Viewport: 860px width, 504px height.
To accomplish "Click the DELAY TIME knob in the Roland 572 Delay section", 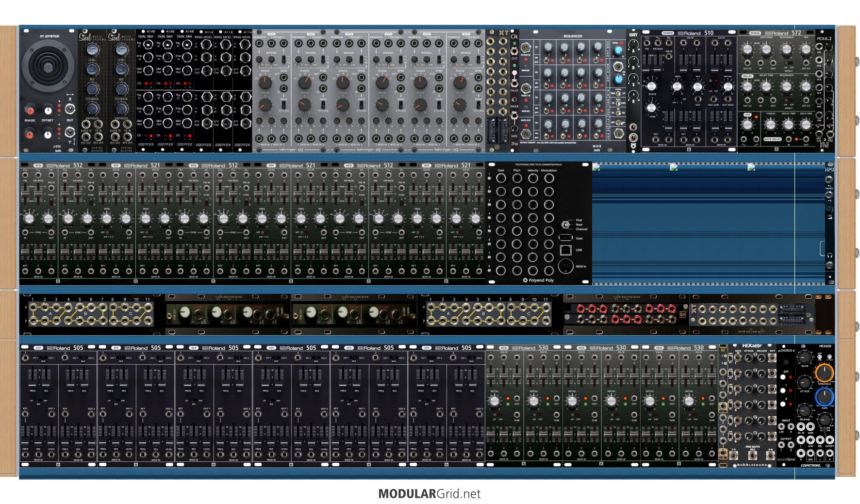I will 766,86.
